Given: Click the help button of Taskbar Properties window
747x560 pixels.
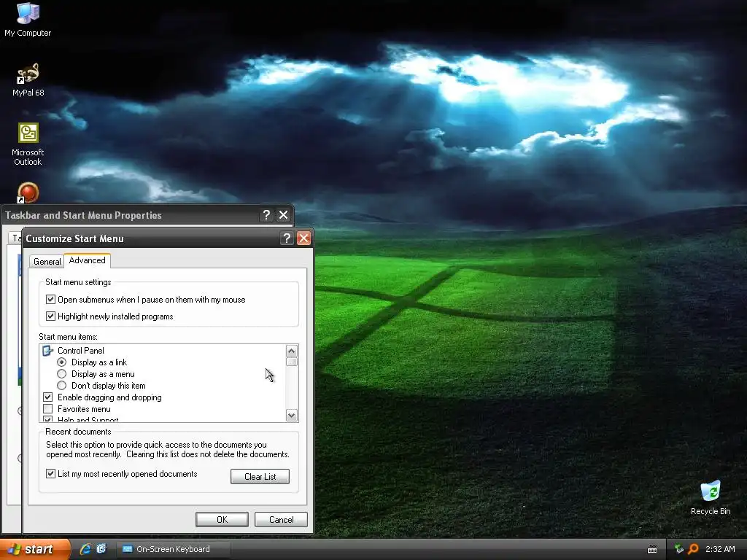Looking at the screenshot, I should pyautogui.click(x=266, y=215).
